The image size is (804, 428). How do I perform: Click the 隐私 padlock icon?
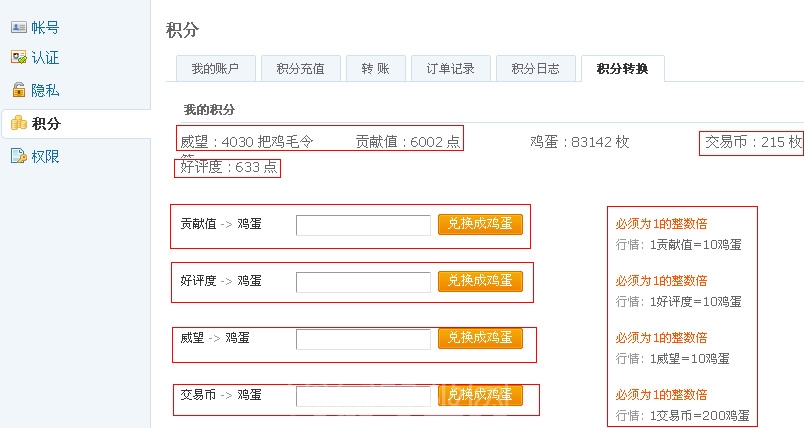coord(19,90)
